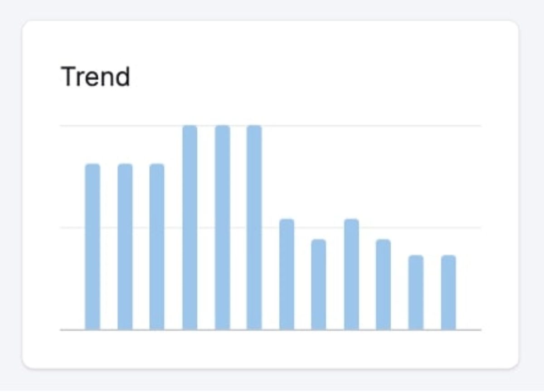The height and width of the screenshot is (392, 544).
Task: Click the first bar in the Trend chart
Action: point(92,247)
